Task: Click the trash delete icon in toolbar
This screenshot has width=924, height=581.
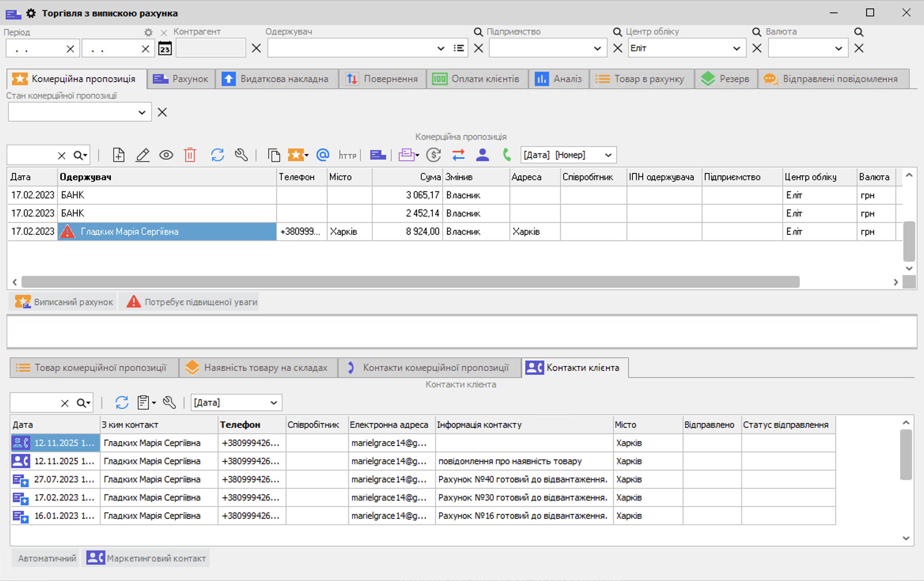Action: point(190,155)
